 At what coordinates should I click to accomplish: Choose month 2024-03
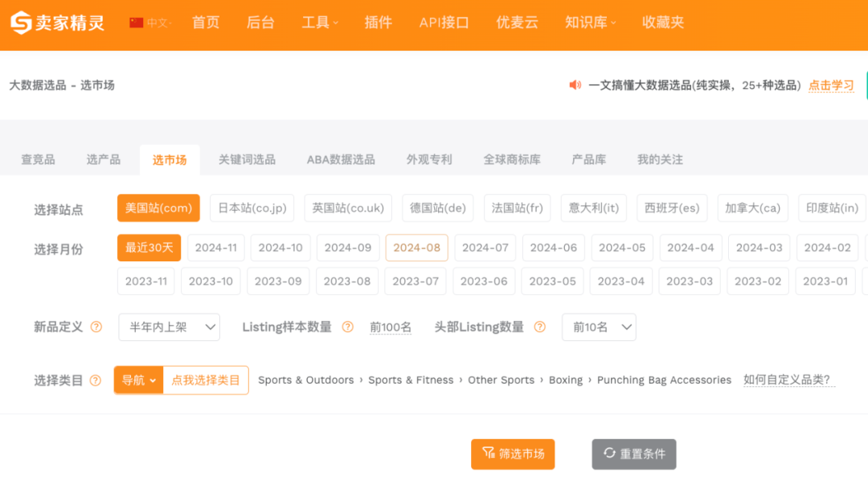click(x=759, y=248)
